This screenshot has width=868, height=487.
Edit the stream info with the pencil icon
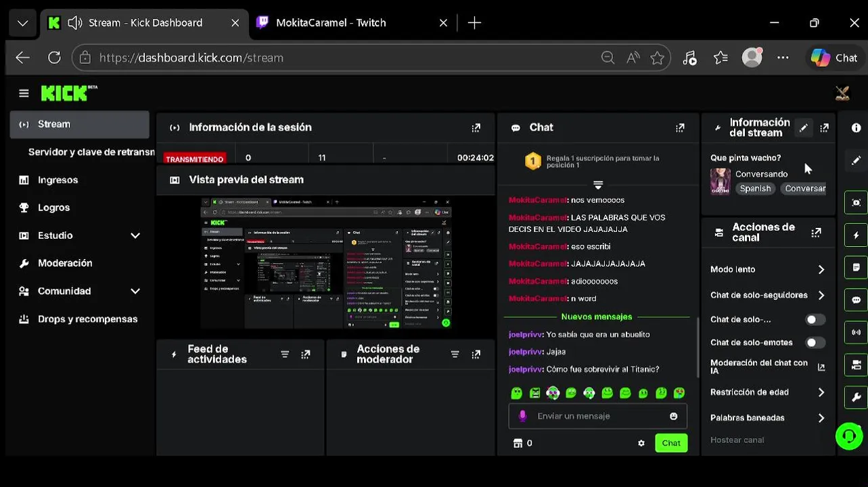pyautogui.click(x=803, y=128)
